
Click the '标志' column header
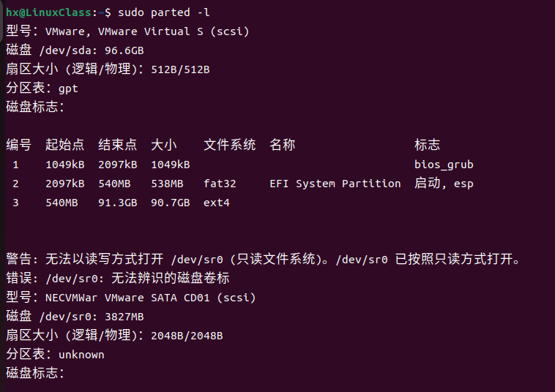pos(427,145)
